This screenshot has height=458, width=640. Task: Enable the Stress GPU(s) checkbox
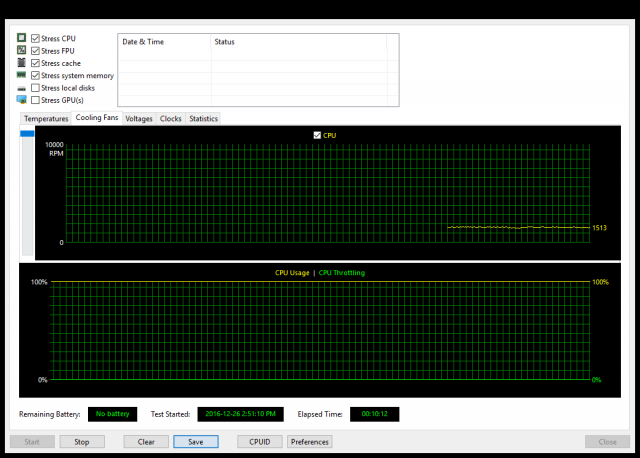tap(36, 100)
